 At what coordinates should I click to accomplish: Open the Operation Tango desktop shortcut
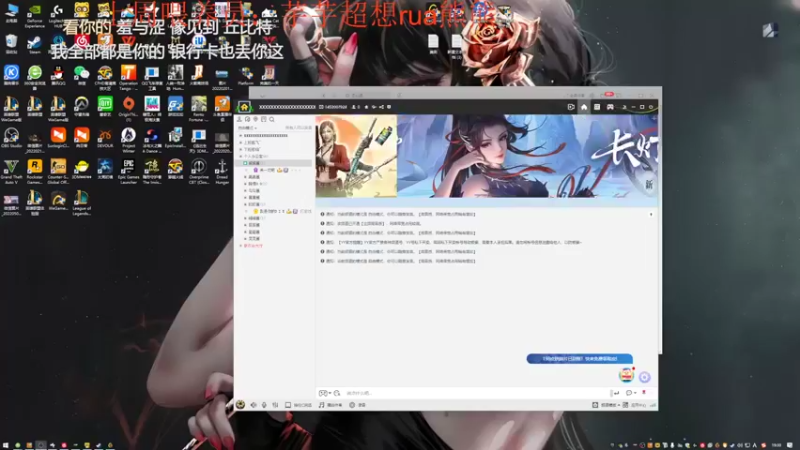(x=128, y=77)
